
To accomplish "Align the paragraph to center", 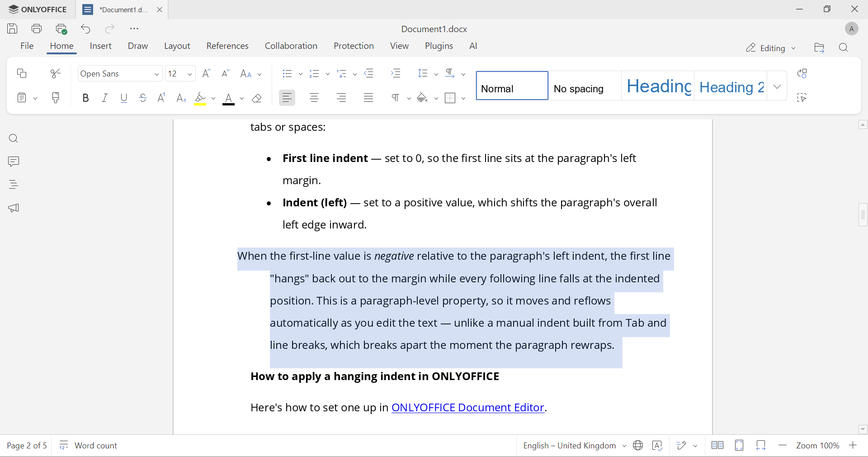I will point(315,98).
